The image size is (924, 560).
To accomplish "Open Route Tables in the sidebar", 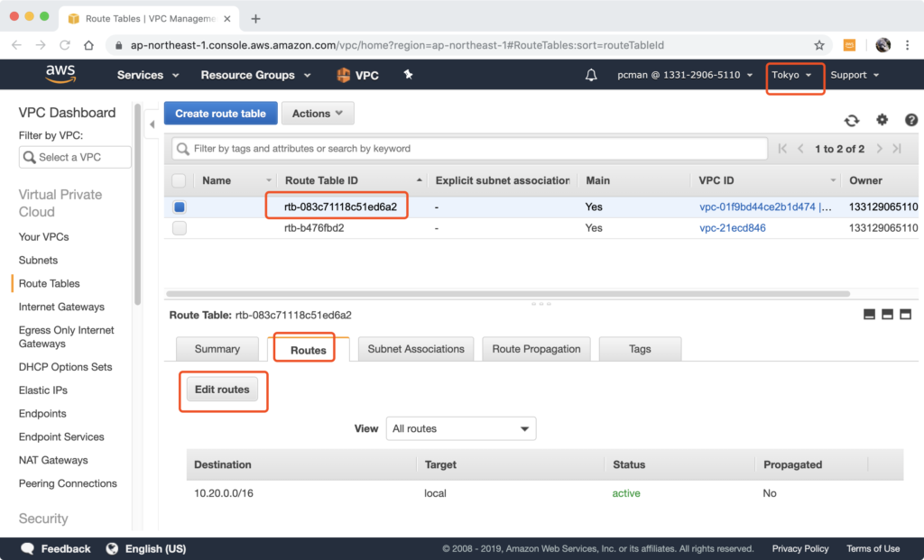I will [49, 283].
